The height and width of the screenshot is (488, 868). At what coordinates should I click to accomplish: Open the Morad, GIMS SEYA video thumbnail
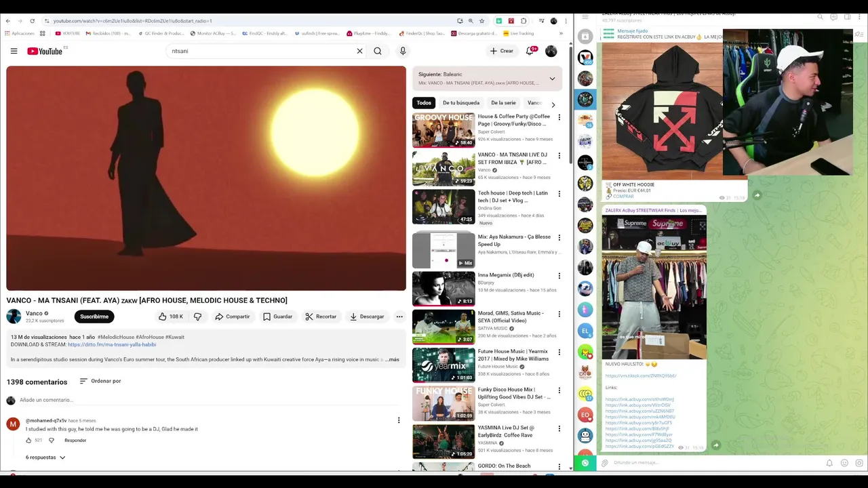point(443,327)
